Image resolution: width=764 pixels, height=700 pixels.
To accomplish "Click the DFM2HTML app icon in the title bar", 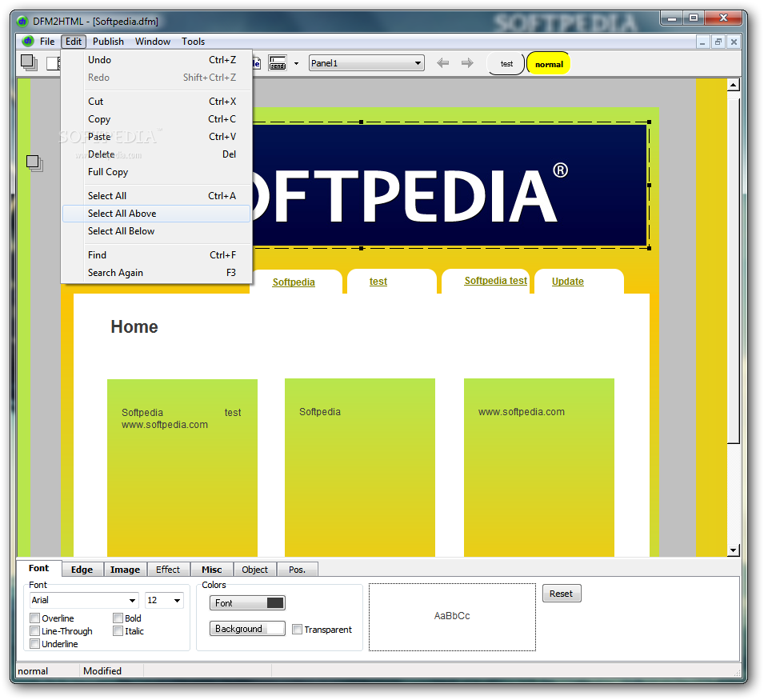I will [x=22, y=21].
